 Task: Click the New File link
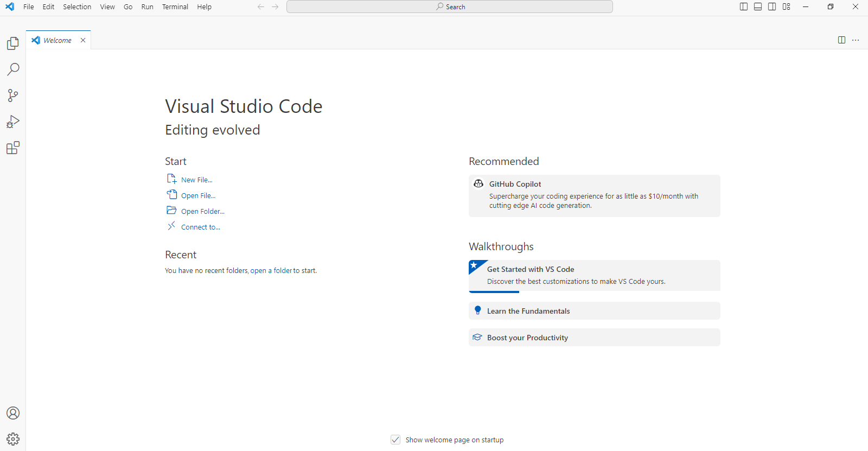196,180
